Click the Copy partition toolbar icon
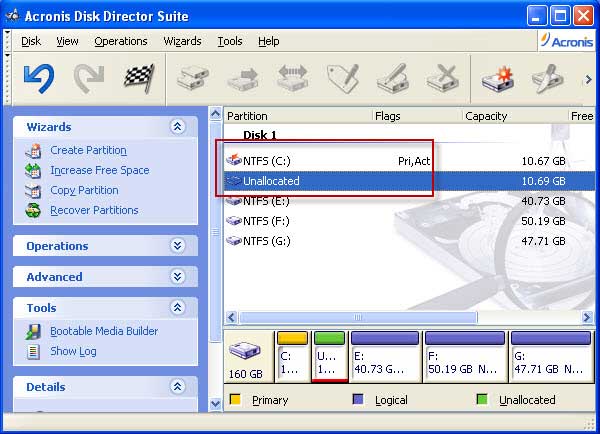Screen dimensions: 600x434 point(192,78)
